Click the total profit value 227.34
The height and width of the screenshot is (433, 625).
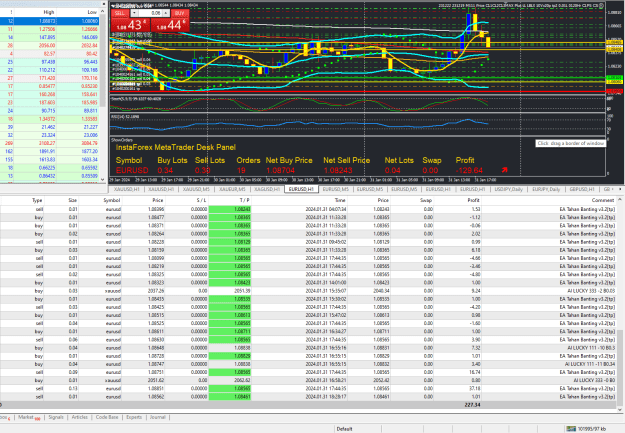coord(472,405)
